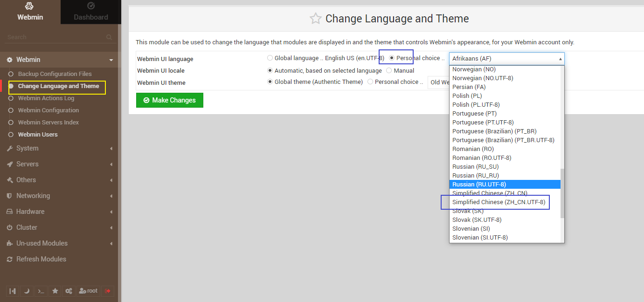Expand the Hardware category
Viewport: 644px width, 302px height.
(x=111, y=212)
